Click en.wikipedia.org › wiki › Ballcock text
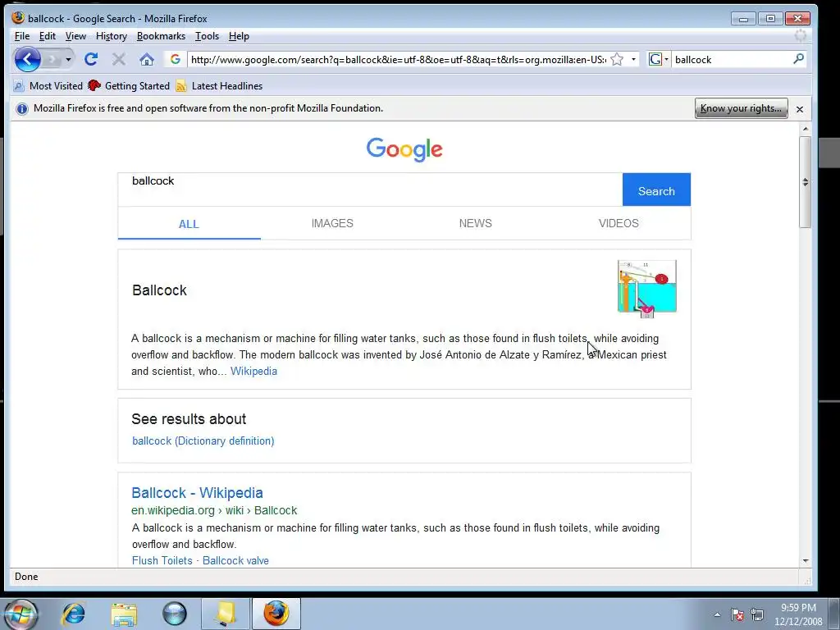Viewport: 840px width, 630px height. [x=214, y=510]
